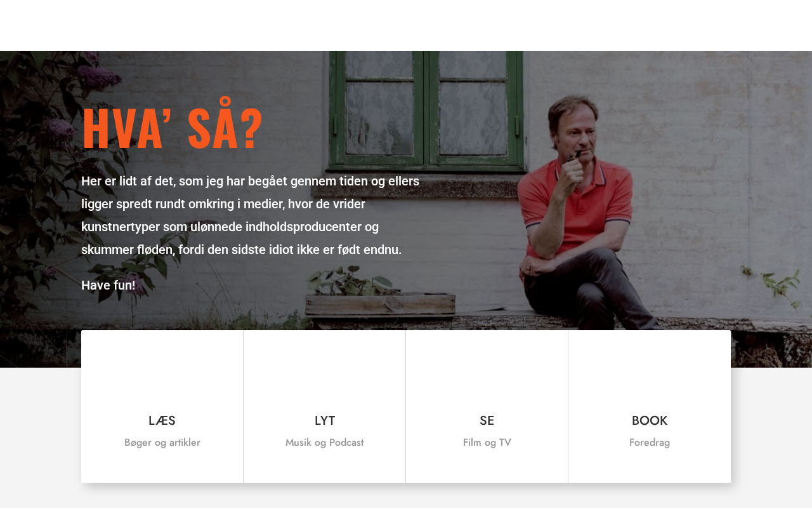
Task: Click the wooden planter box in the photo
Action: pos(379,304)
